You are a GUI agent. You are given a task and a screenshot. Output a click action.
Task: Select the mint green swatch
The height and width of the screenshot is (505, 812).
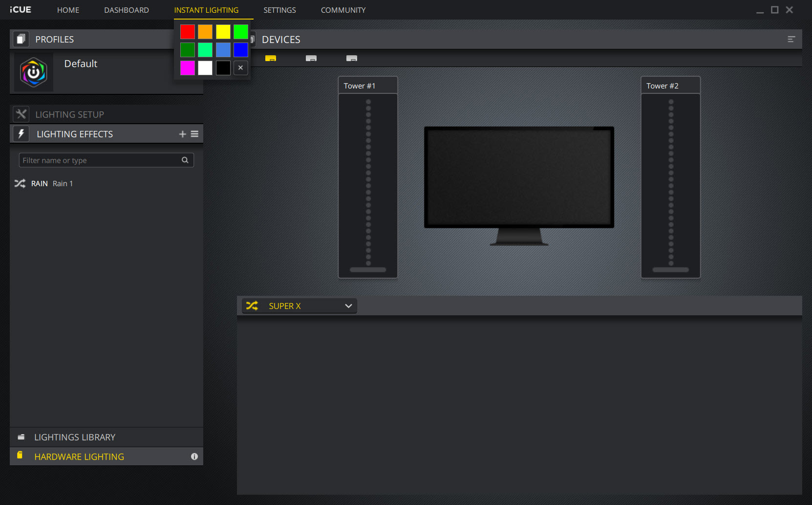tap(205, 50)
